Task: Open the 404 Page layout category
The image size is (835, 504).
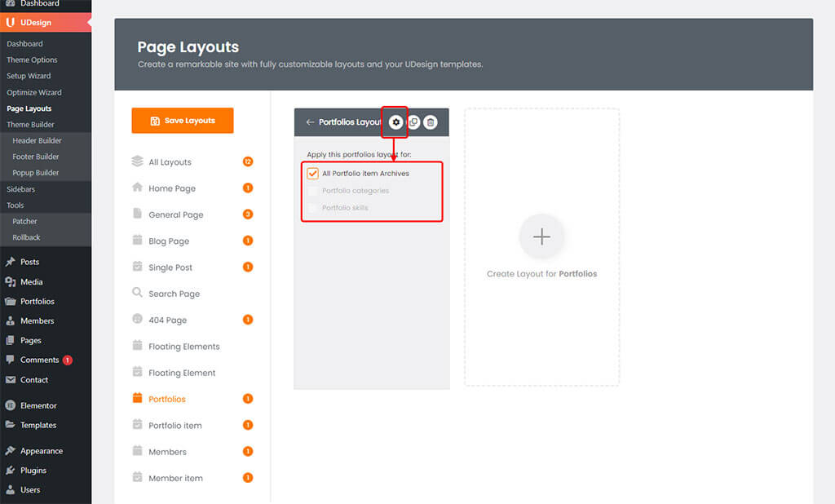Action: click(167, 321)
